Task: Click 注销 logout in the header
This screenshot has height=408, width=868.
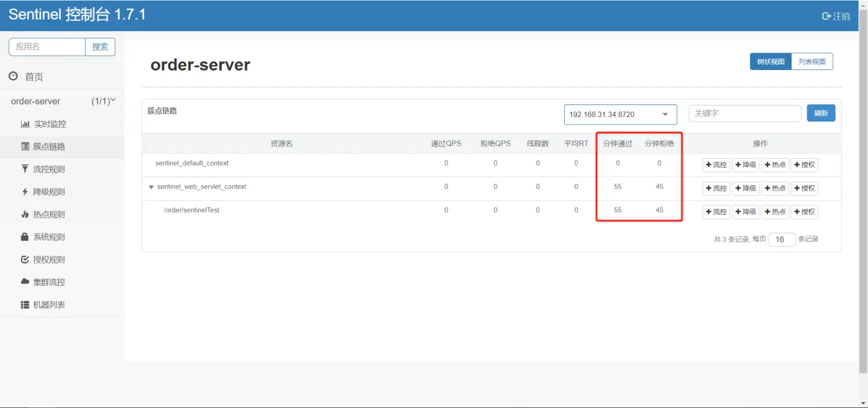Action: click(836, 16)
